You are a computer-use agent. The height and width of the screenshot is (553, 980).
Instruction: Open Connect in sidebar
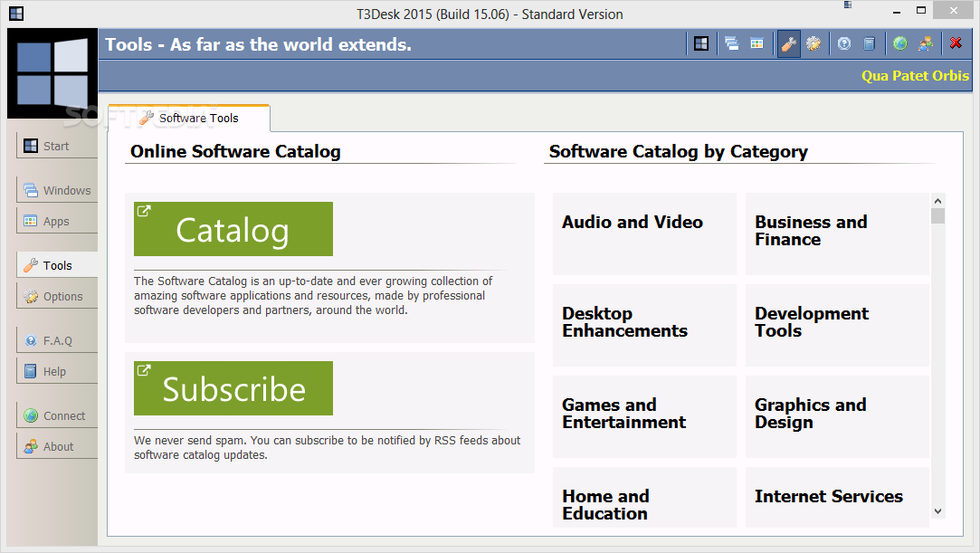point(57,415)
